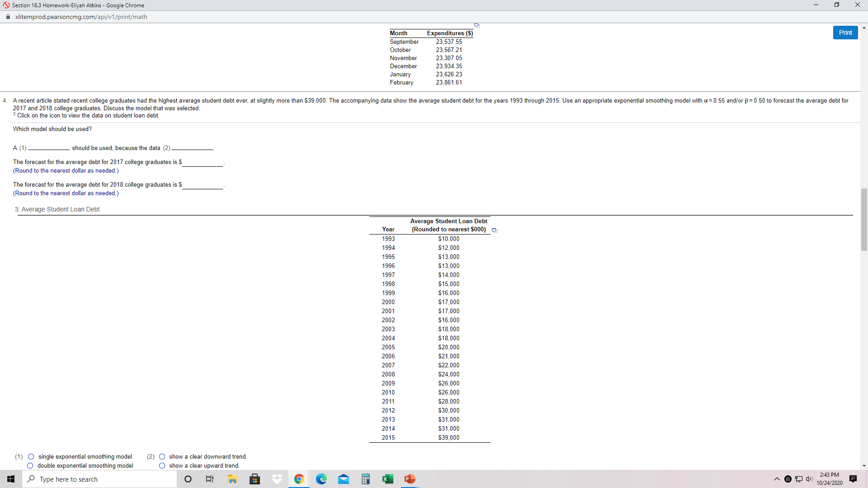Open the Action Center in the system tray
Screen dimensions: 868x488
pos(854,479)
